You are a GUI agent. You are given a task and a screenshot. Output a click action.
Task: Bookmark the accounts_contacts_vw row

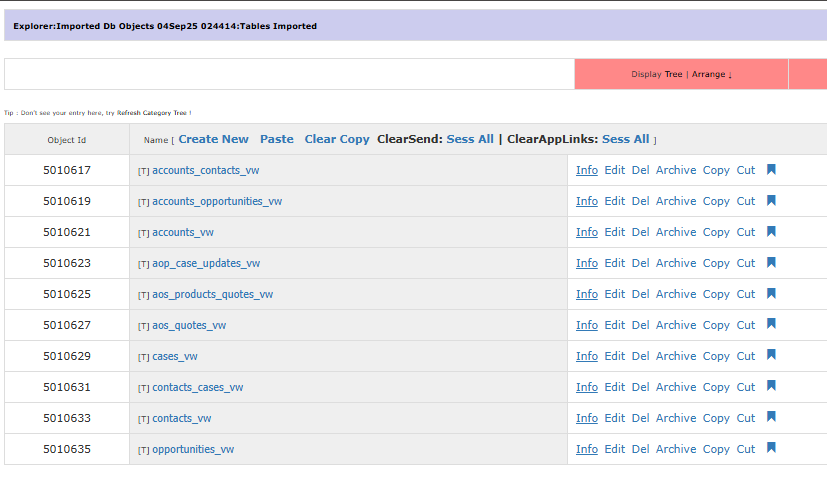pyautogui.click(x=771, y=169)
